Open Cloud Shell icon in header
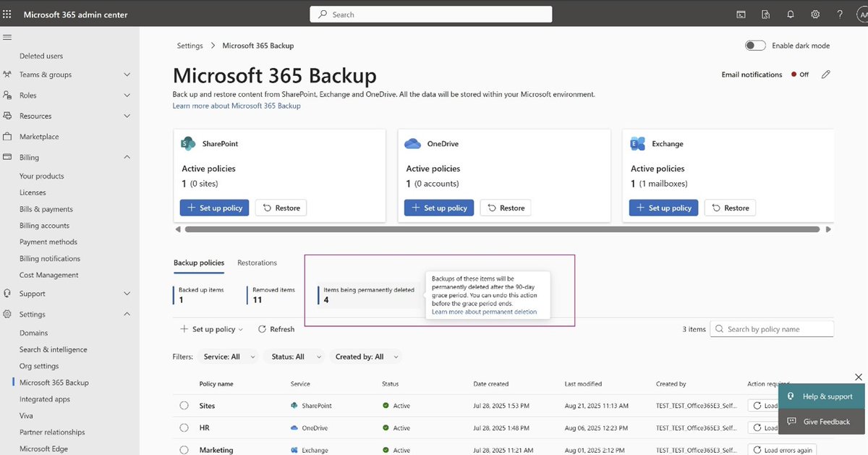Screen dimensions: 868x455 741,14
